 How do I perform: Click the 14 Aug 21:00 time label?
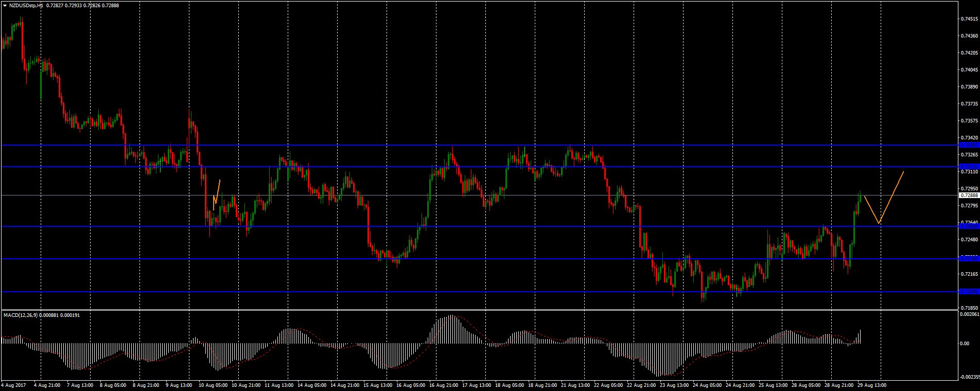point(345,385)
